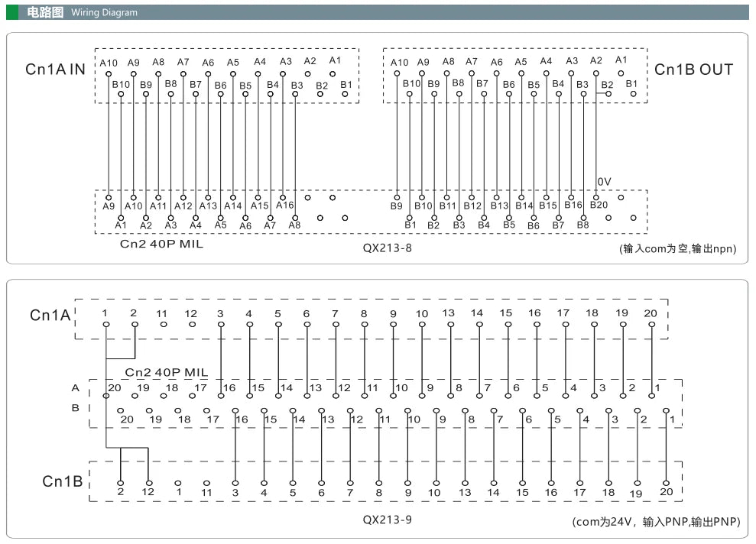Click the QX213-8 model label
This screenshot has height=544, width=756.
point(387,248)
